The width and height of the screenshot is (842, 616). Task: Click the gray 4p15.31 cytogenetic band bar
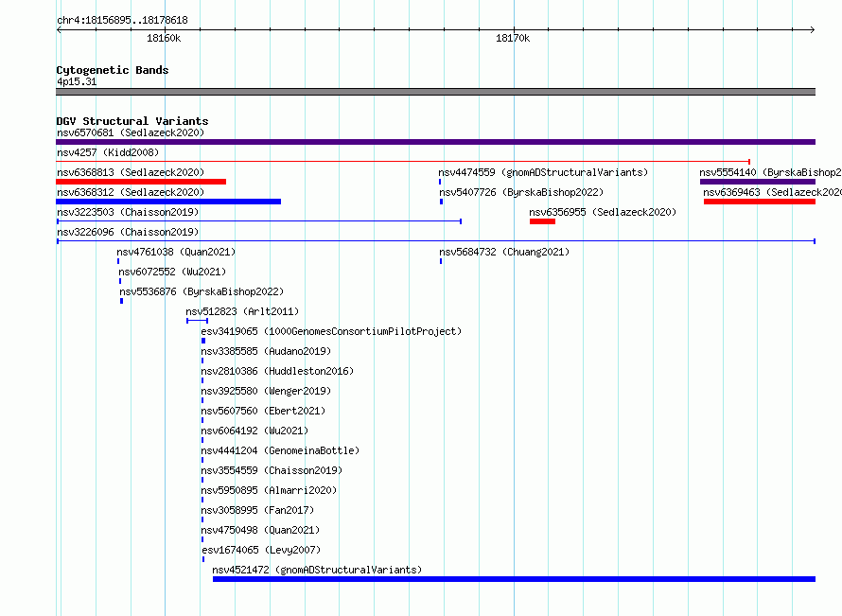(435, 92)
